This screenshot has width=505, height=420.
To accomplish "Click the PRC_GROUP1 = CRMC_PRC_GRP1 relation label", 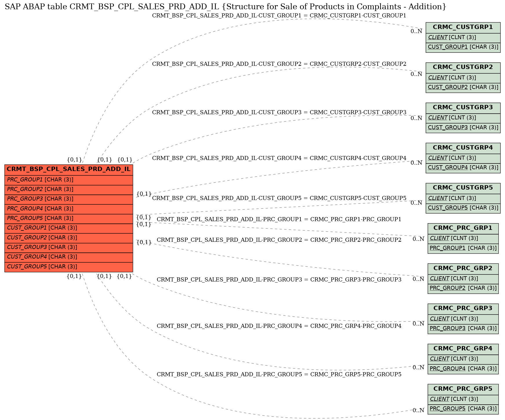I will tap(279, 219).
